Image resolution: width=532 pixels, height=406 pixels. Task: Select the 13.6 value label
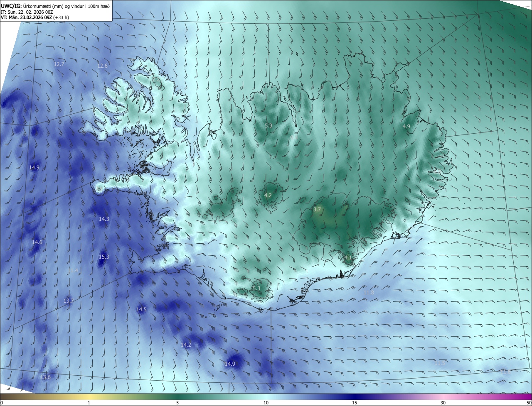(45, 377)
